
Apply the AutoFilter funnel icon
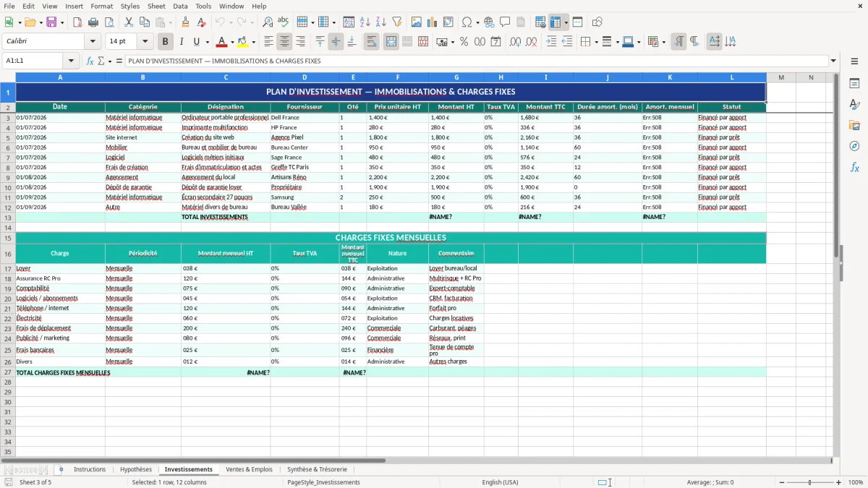click(396, 22)
